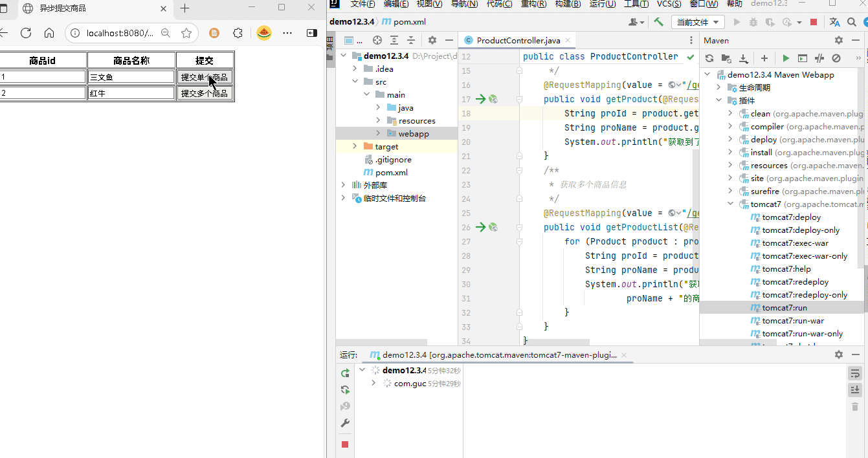The width and height of the screenshot is (868, 458).
Task: Click the translate icon in the toolbar
Action: pos(835,22)
